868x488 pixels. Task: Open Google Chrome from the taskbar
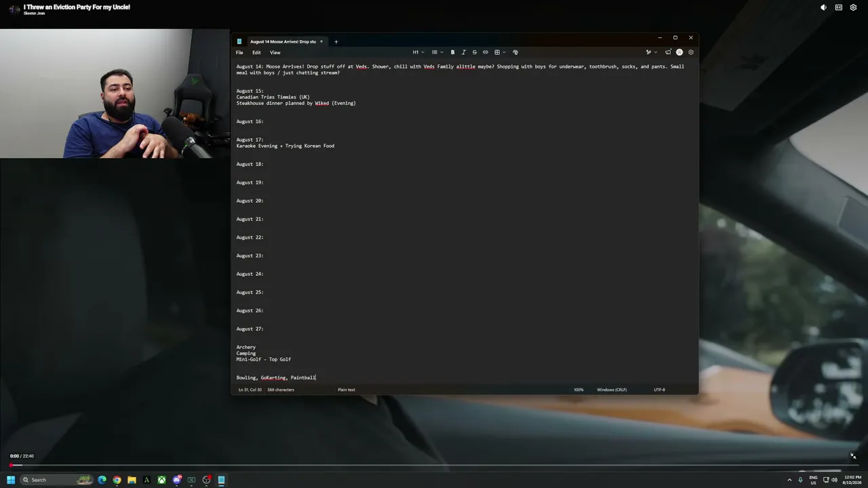117,480
